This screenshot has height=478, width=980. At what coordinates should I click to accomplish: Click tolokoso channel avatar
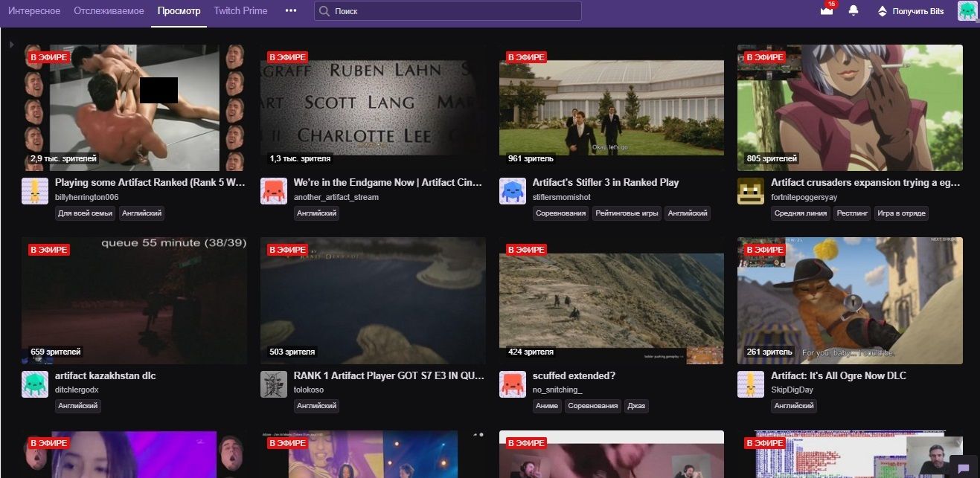[x=274, y=384]
